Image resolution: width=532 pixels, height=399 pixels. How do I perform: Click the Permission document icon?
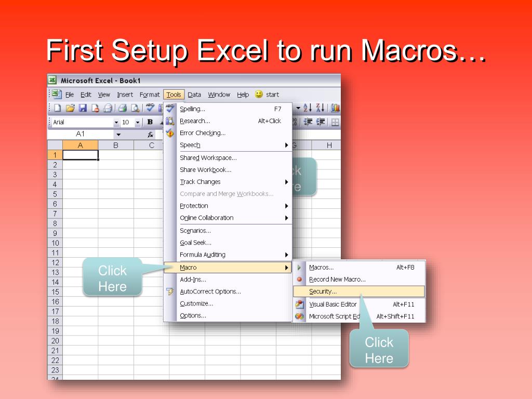(96, 108)
